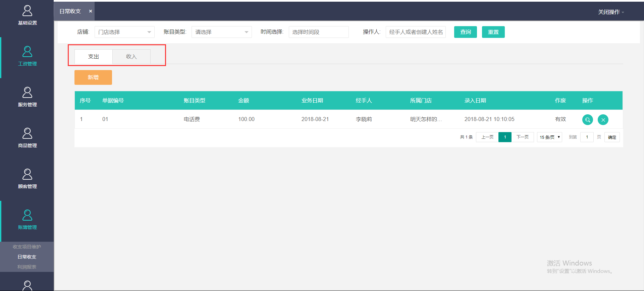
Task: Open the 门店选择 store dropdown
Action: click(124, 32)
